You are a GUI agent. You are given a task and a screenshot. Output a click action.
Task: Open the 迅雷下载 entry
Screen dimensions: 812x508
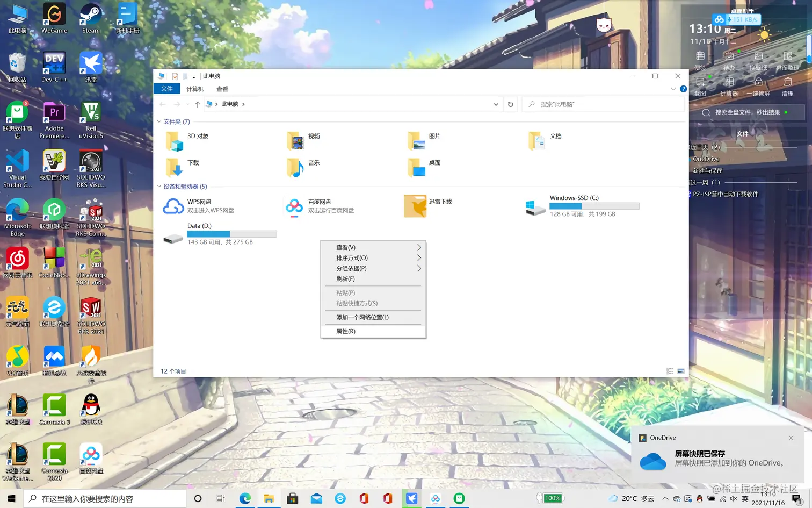click(x=429, y=206)
